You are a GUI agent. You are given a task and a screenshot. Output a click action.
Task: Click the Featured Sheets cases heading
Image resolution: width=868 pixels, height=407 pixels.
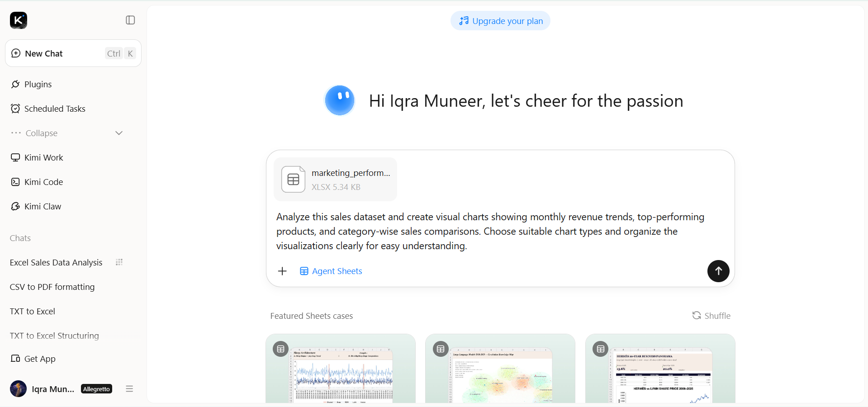click(312, 316)
